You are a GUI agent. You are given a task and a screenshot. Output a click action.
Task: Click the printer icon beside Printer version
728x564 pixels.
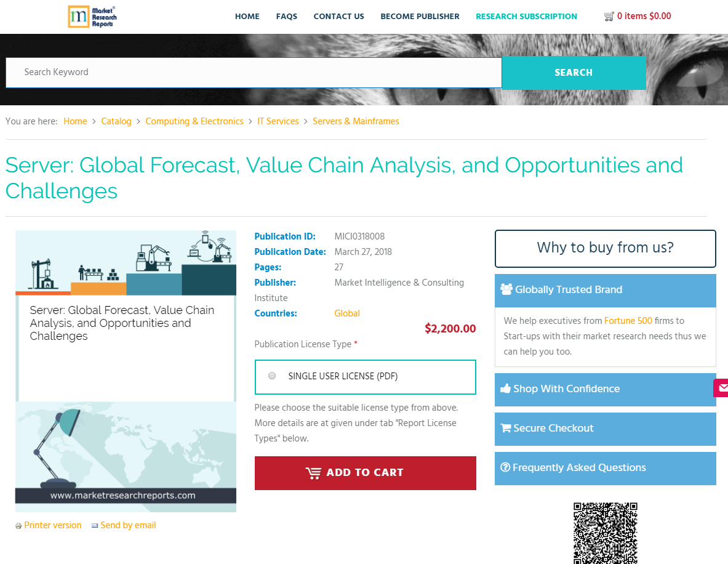pos(18,525)
